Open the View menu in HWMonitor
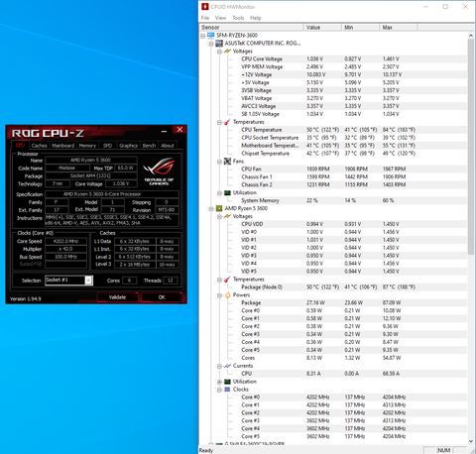This screenshot has height=454, width=476. point(220,18)
